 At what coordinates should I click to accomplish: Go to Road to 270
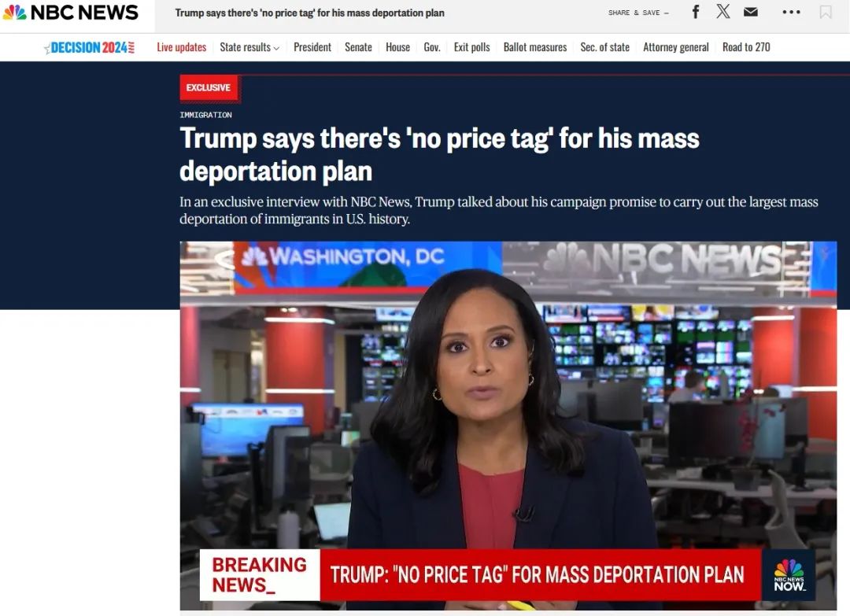point(746,47)
